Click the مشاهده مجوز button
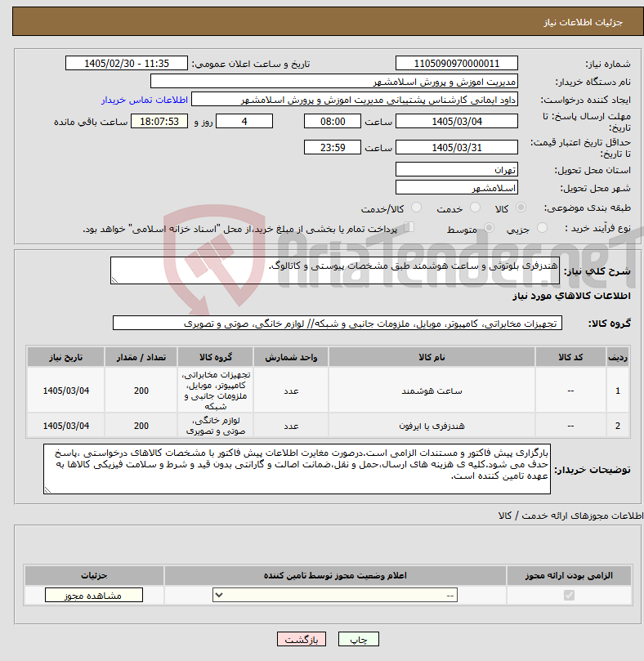644x661 pixels. 94,596
